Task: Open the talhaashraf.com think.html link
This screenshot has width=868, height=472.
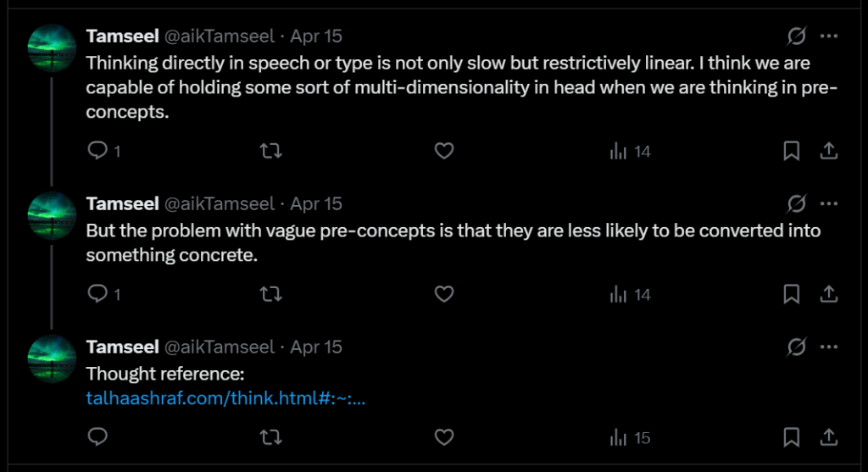Action: (x=225, y=398)
